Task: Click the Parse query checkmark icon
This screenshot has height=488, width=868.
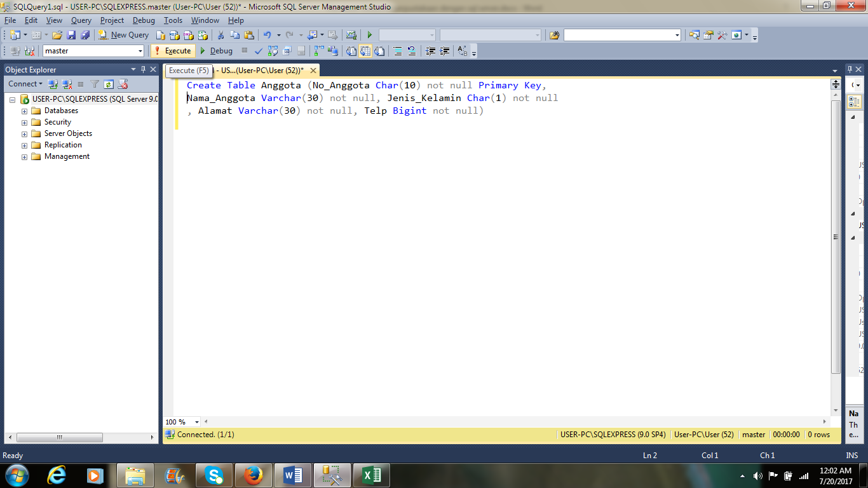Action: [257, 50]
